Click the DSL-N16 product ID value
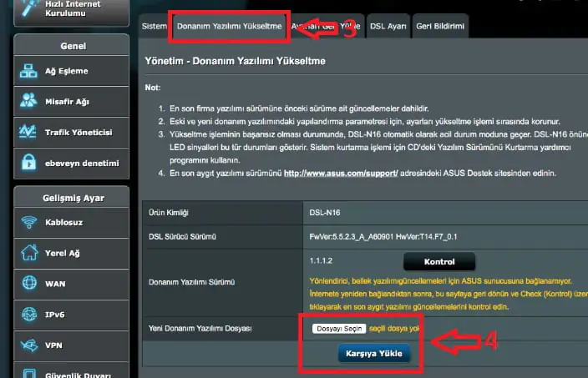Image resolution: width=588 pixels, height=378 pixels. click(x=324, y=213)
